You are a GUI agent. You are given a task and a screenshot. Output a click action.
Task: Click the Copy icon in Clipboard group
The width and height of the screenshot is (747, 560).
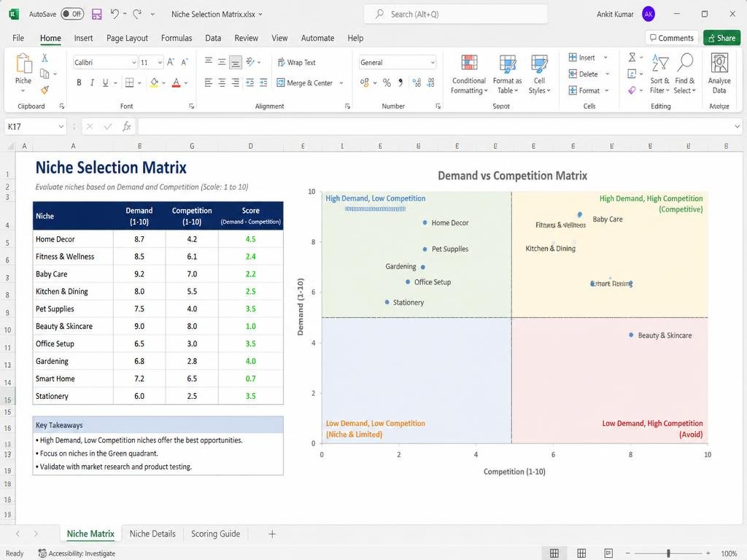(x=44, y=74)
